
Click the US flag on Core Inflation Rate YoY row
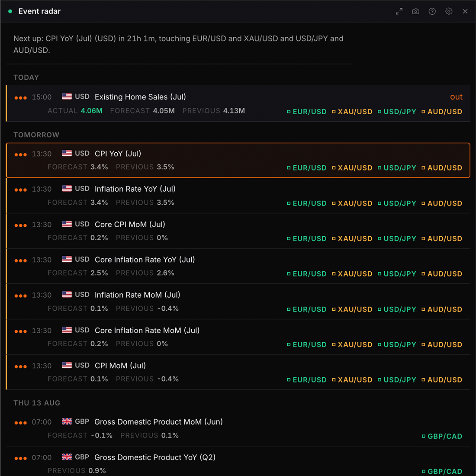pos(67,259)
